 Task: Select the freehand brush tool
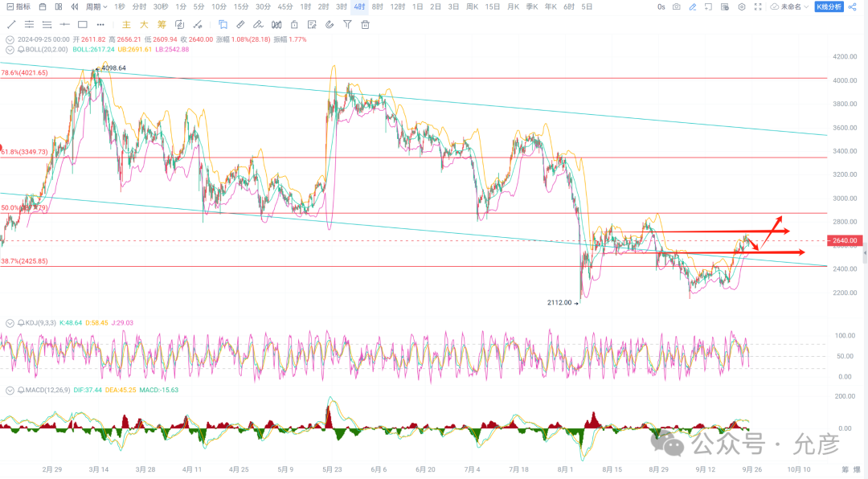(258, 24)
